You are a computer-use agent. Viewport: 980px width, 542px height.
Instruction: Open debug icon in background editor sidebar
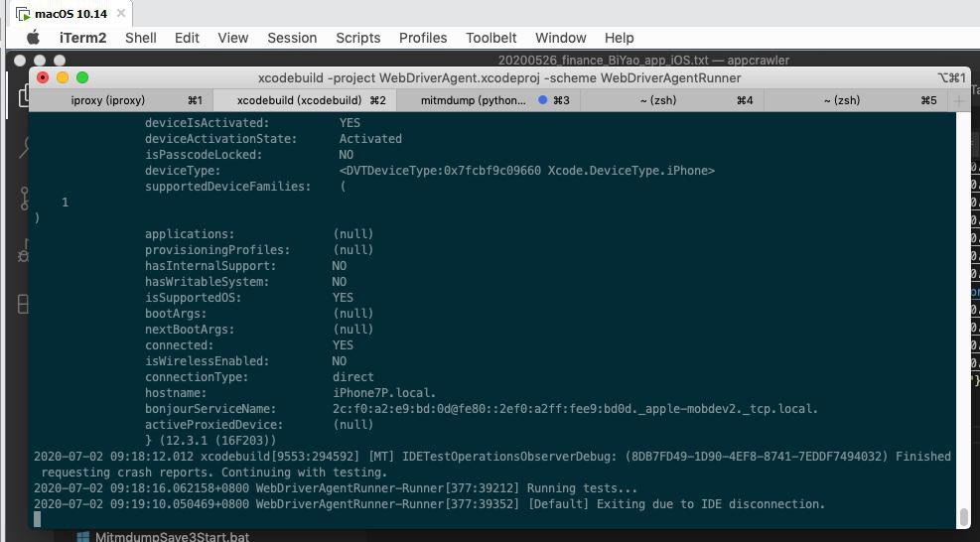tap(24, 251)
